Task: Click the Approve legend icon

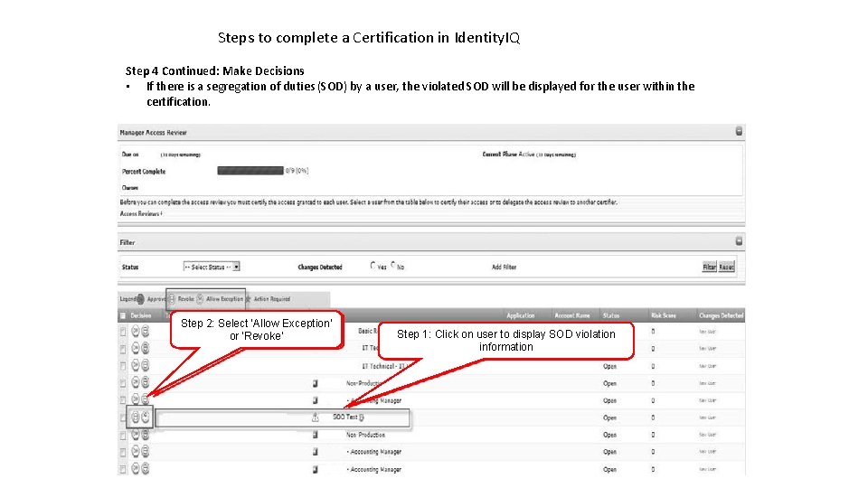Action: tap(140, 299)
